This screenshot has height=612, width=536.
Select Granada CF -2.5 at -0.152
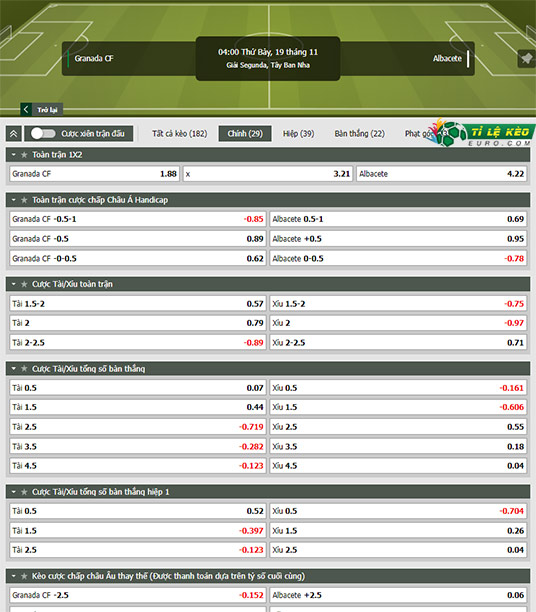click(x=138, y=595)
